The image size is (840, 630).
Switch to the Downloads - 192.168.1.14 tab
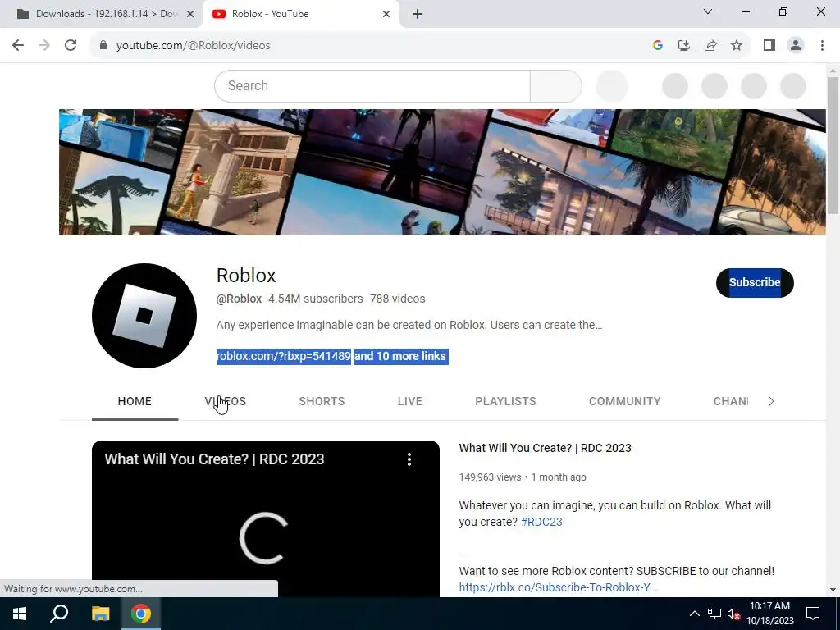[101, 14]
